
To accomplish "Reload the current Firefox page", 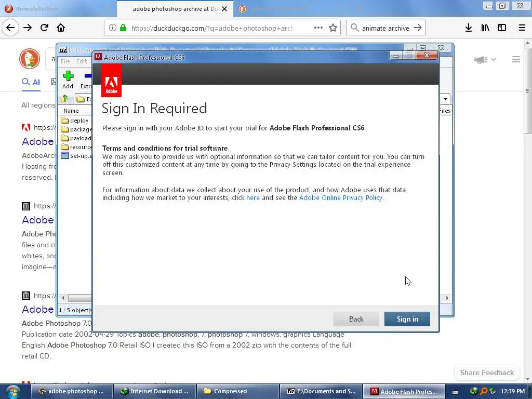I will click(x=44, y=28).
